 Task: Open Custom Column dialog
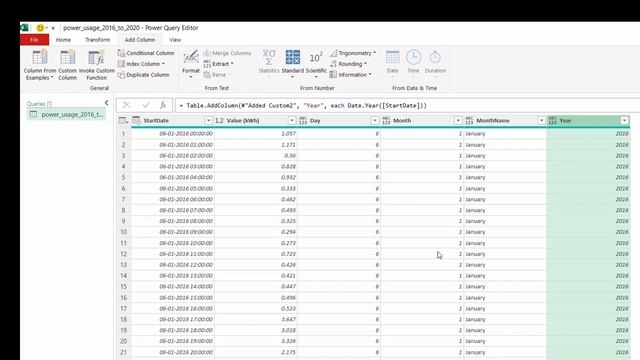pos(67,64)
